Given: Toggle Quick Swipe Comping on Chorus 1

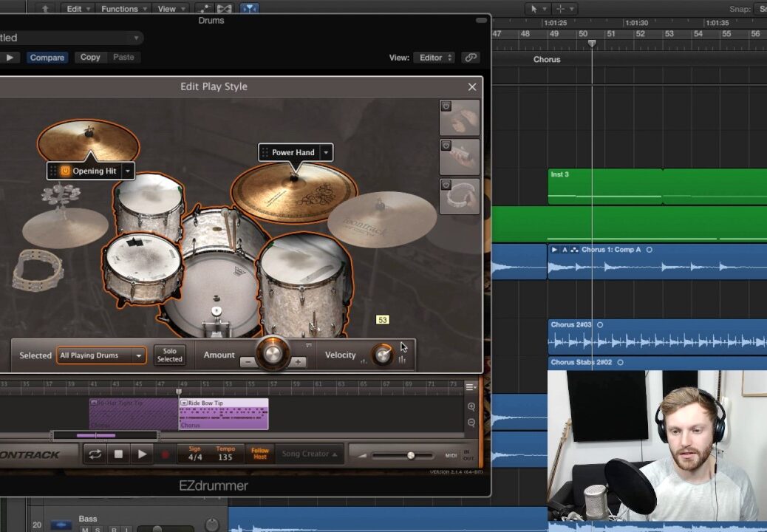Looking at the screenshot, I should click(x=574, y=250).
